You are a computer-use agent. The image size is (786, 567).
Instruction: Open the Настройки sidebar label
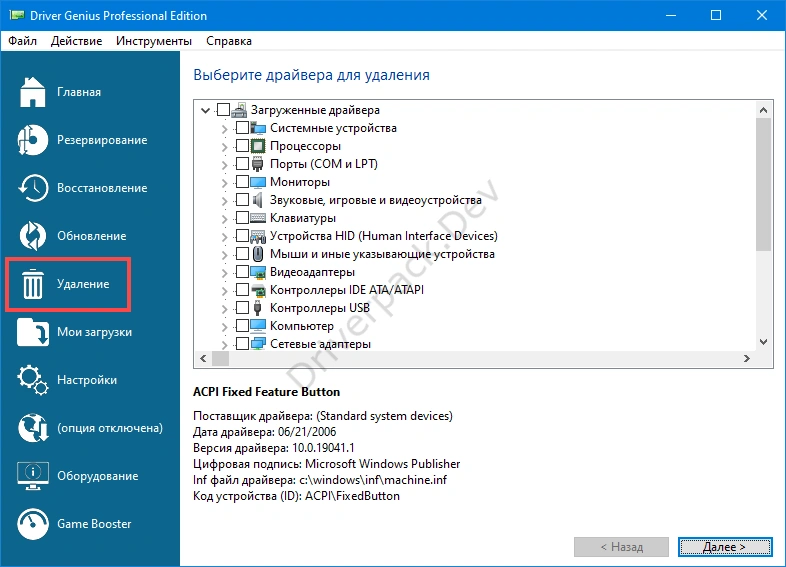(x=87, y=380)
